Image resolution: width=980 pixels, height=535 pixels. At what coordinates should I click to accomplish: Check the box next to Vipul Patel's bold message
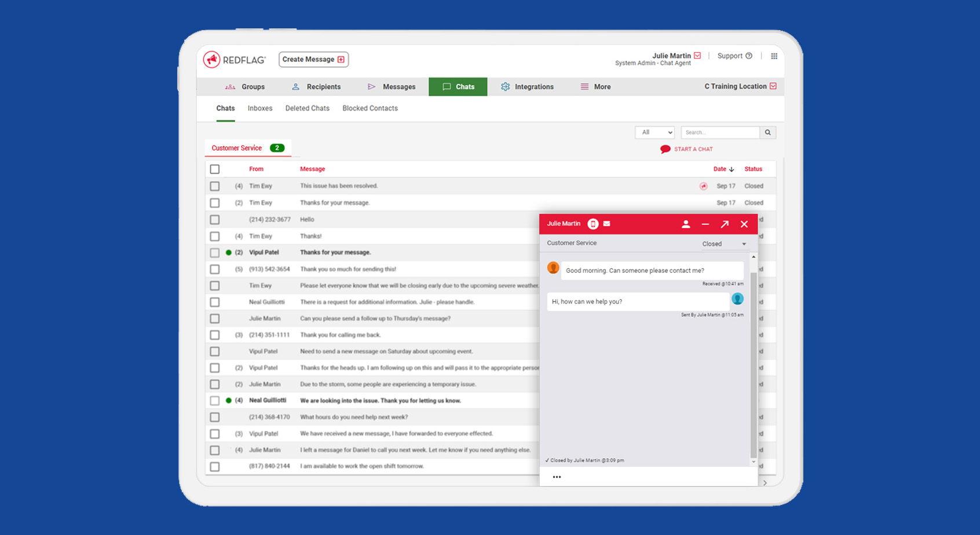click(215, 252)
